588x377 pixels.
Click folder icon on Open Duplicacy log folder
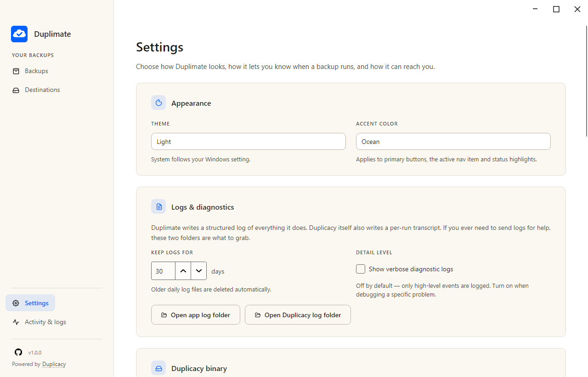click(x=258, y=315)
